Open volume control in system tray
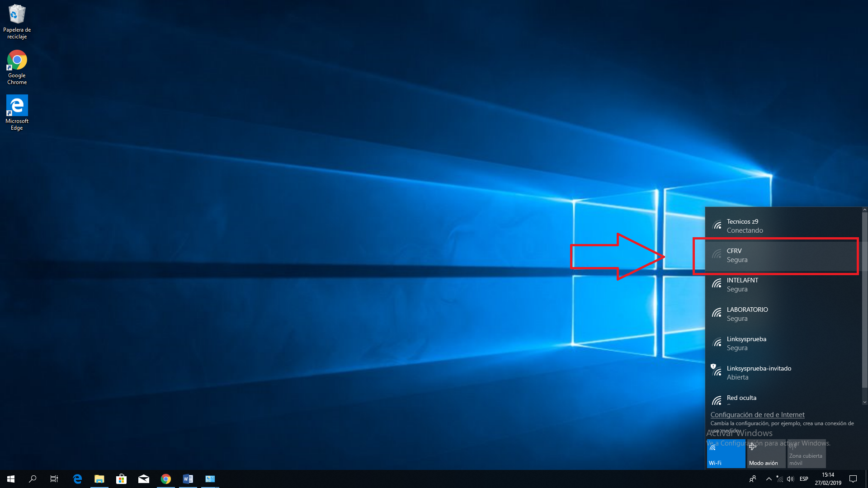The height and width of the screenshot is (488, 868). pyautogui.click(x=790, y=479)
